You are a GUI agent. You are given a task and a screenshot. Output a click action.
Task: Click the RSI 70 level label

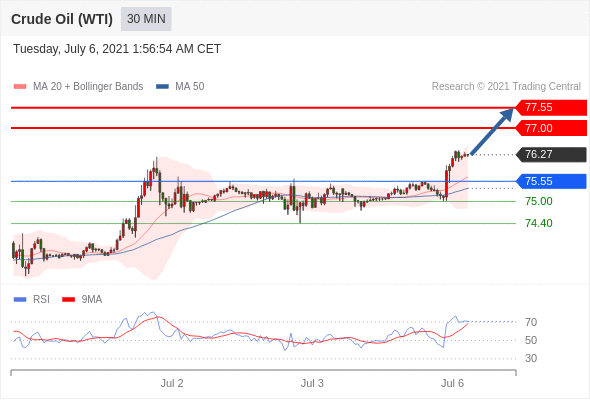click(x=531, y=322)
